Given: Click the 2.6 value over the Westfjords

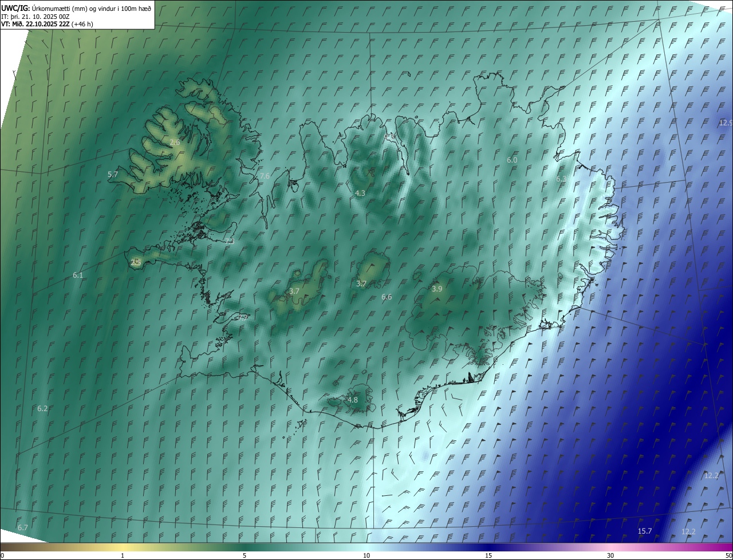Looking at the screenshot, I should [x=175, y=142].
